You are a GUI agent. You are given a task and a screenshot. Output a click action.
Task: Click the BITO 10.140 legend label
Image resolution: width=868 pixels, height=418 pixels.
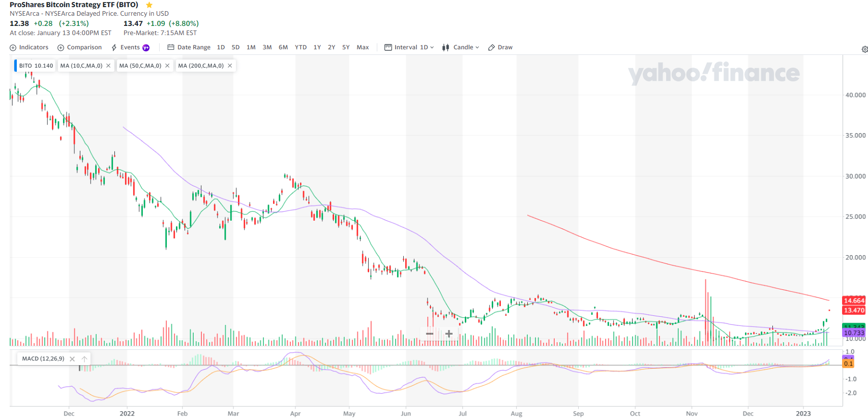click(36, 66)
